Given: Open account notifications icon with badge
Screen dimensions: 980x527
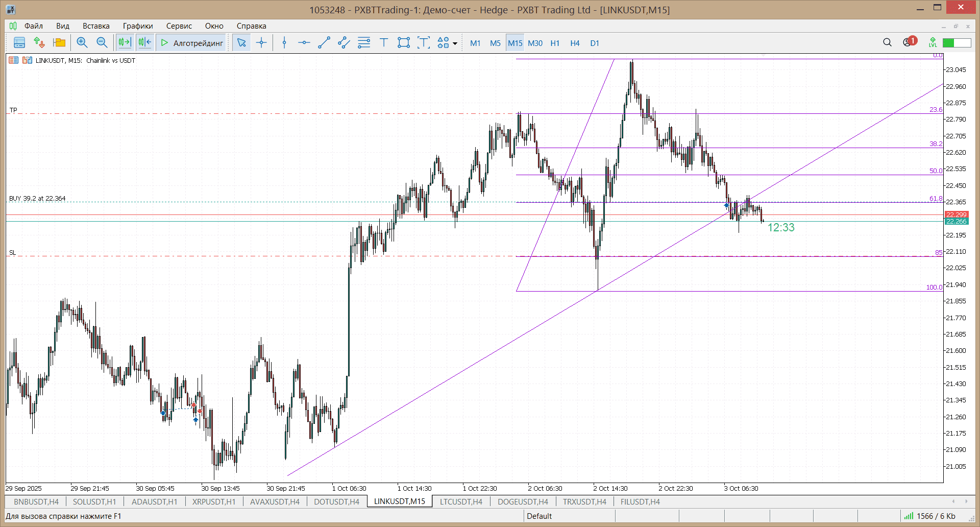Looking at the screenshot, I should point(909,42).
